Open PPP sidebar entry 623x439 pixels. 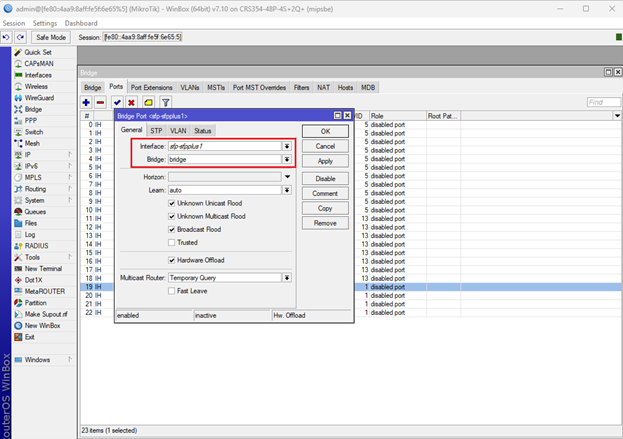(x=31, y=121)
